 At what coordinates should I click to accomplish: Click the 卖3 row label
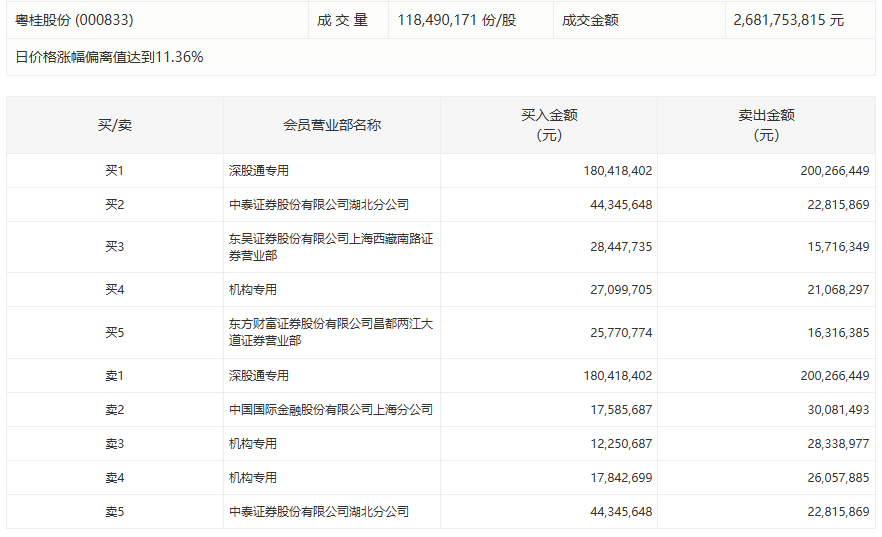click(x=115, y=444)
